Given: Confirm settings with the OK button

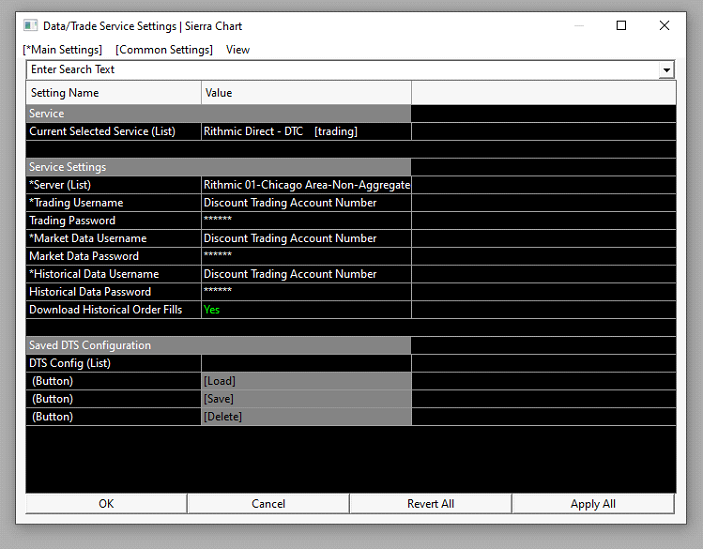Looking at the screenshot, I should (106, 504).
